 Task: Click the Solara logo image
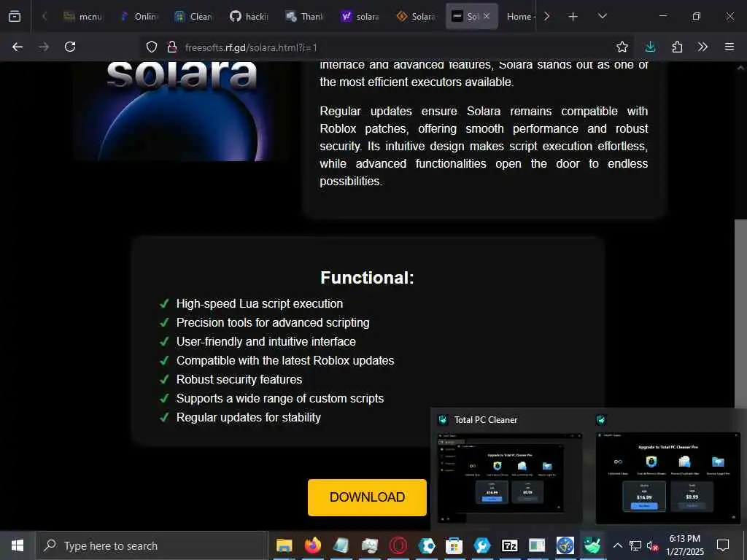(x=182, y=112)
